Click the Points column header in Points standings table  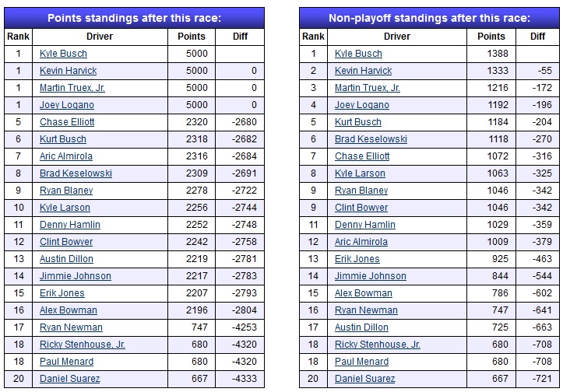tap(191, 37)
